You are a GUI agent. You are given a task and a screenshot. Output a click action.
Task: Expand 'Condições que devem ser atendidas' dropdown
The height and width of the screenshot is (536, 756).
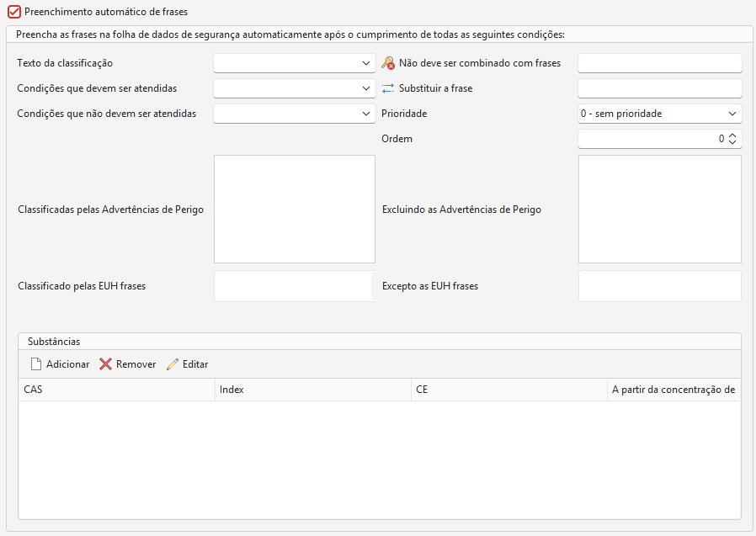pos(295,88)
